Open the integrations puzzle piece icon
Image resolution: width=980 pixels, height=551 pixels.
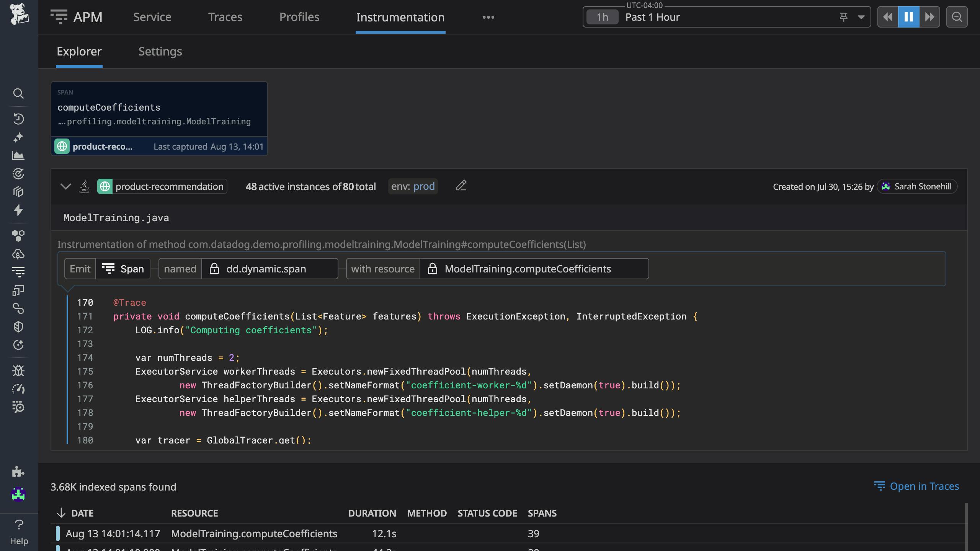point(18,471)
